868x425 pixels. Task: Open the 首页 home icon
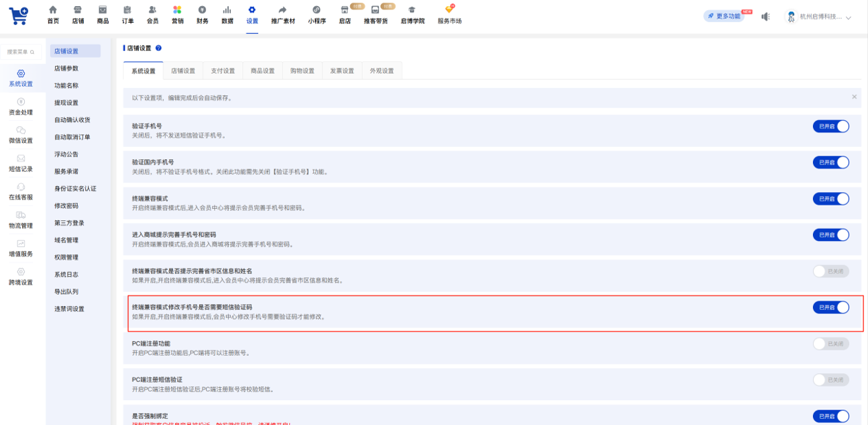53,10
